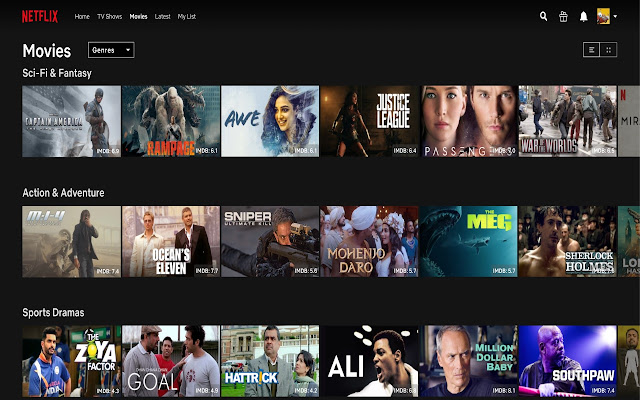This screenshot has width=640, height=400.
Task: Click the IMDB 6.9 rating on Captain America
Action: click(x=108, y=151)
